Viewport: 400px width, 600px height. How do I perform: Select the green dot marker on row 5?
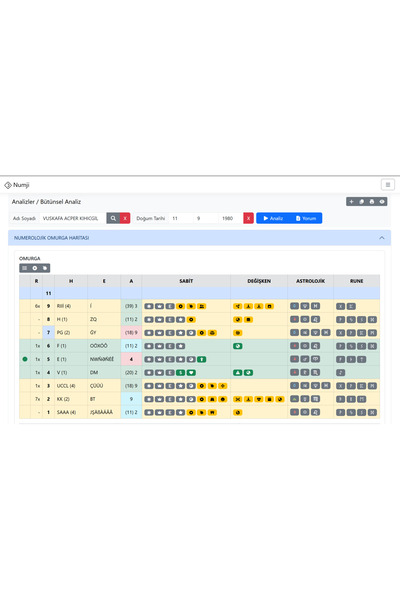tap(25, 359)
